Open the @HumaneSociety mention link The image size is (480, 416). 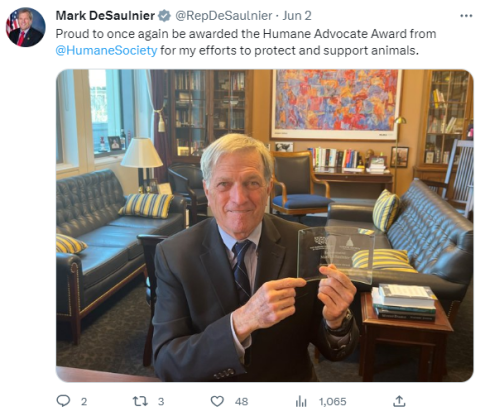[106, 51]
